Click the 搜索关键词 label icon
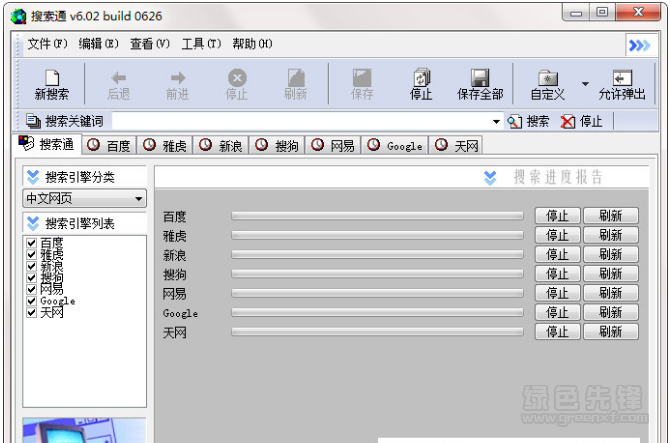 (33, 121)
